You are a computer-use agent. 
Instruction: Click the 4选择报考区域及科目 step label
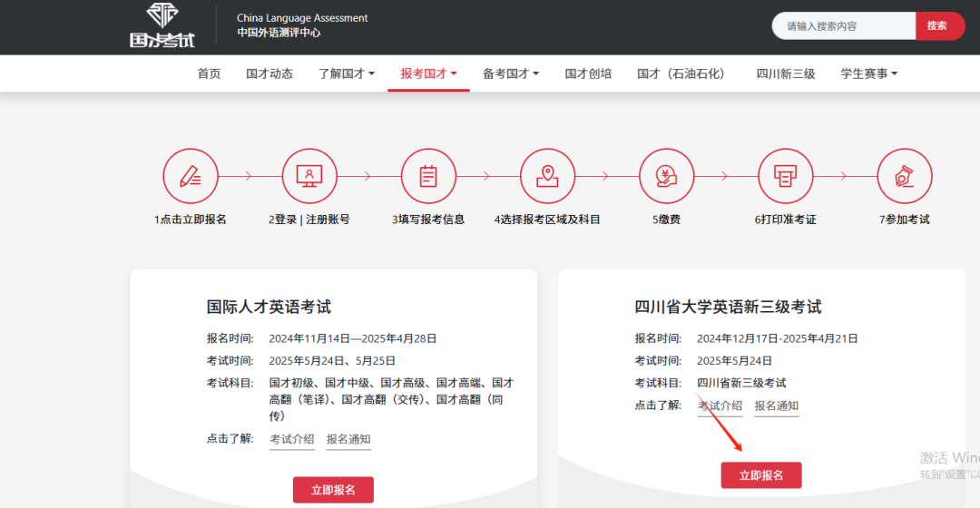click(547, 220)
